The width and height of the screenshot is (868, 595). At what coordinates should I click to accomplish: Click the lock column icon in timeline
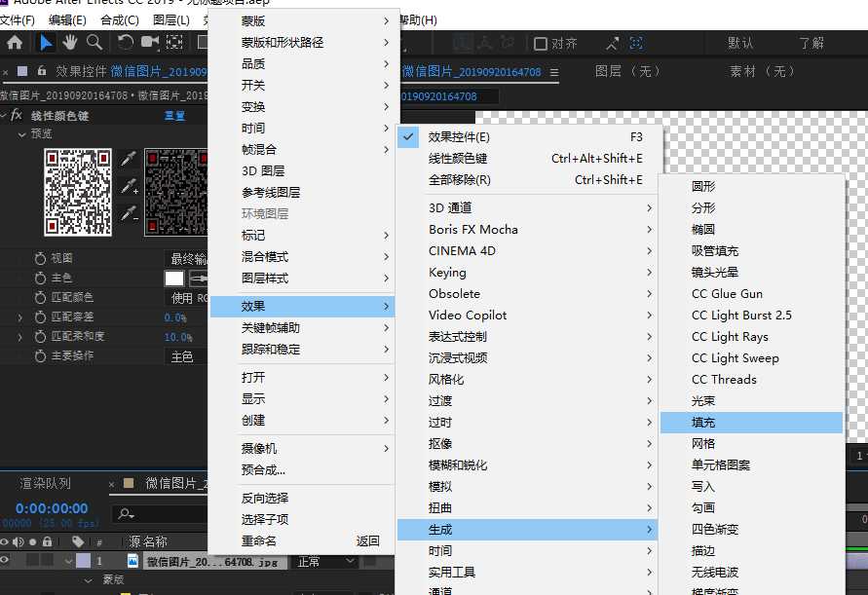(48, 541)
